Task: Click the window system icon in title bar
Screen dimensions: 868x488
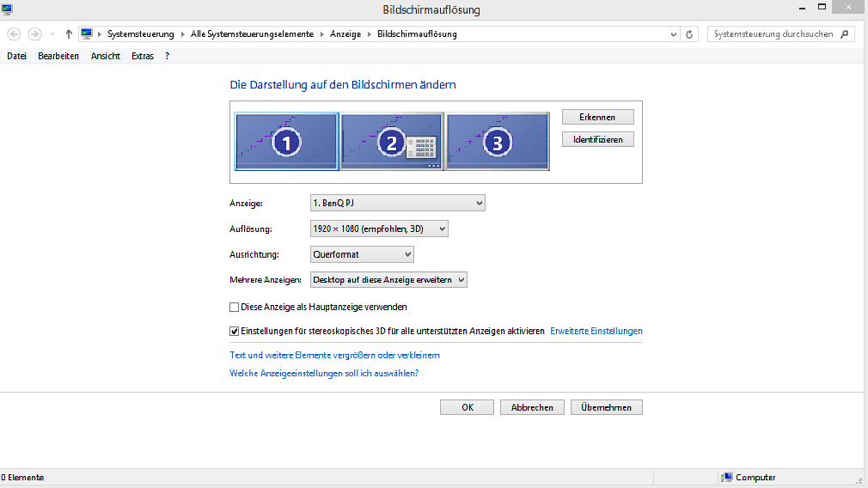Action: pyautogui.click(x=7, y=9)
